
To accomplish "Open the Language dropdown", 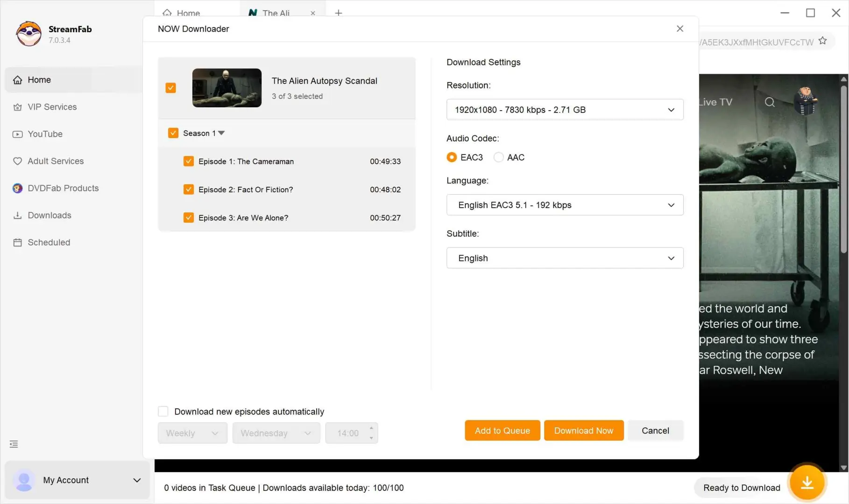I will tap(565, 205).
